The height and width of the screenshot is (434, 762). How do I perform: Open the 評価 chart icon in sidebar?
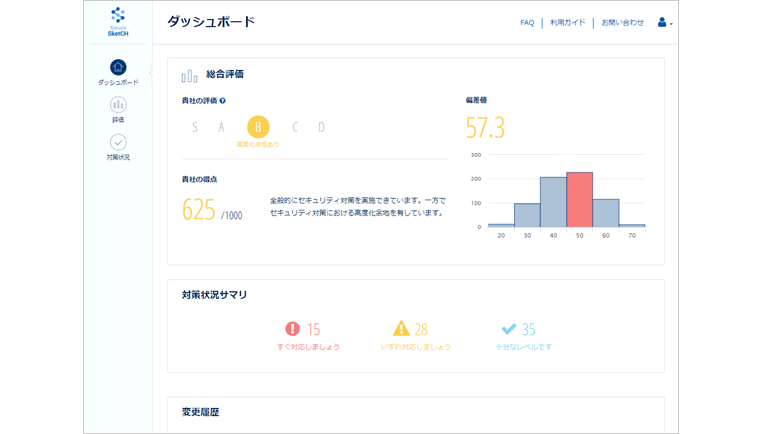(118, 105)
